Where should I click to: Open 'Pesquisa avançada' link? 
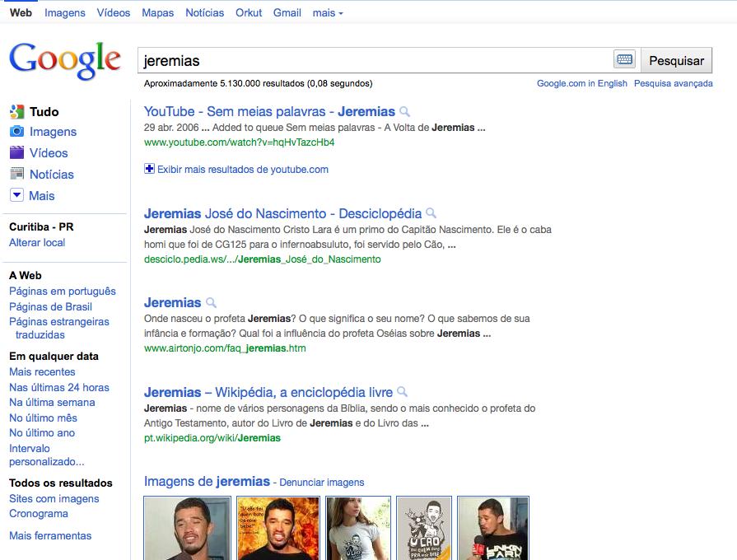pyautogui.click(x=673, y=83)
